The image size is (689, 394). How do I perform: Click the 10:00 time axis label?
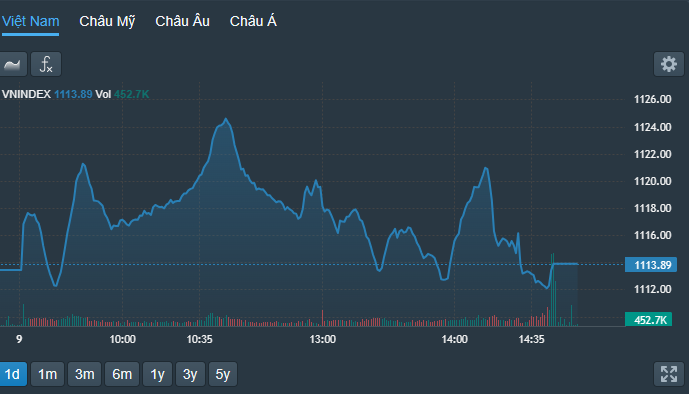[x=123, y=340]
